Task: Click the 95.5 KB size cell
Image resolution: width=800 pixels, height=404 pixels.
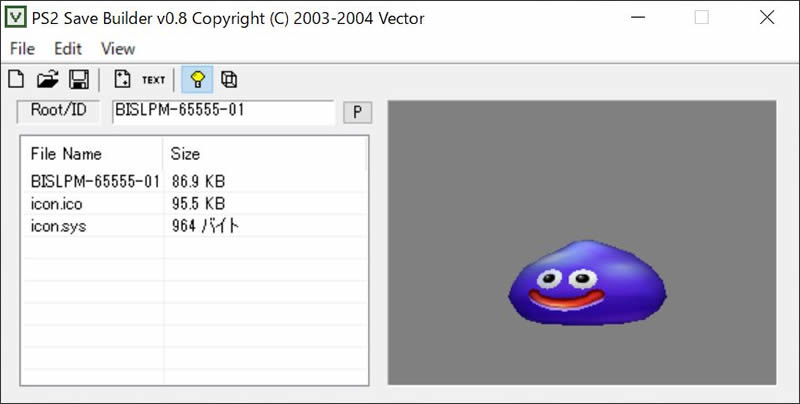Action: 198,204
